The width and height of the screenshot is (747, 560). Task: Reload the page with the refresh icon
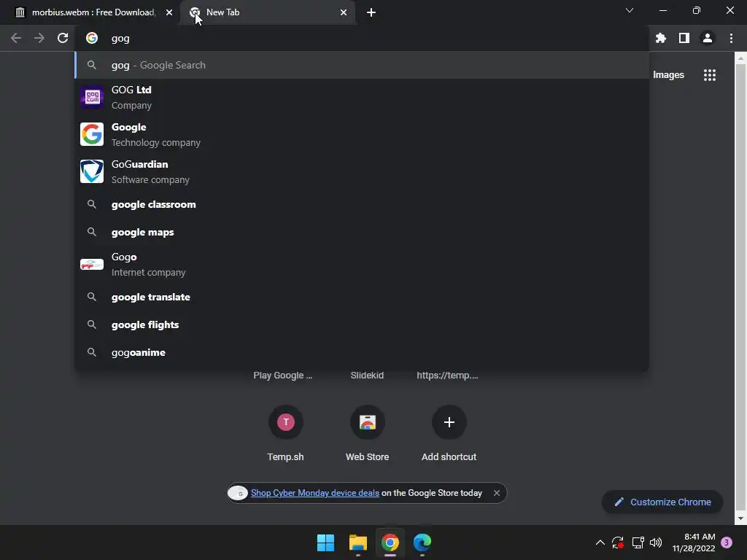(63, 38)
